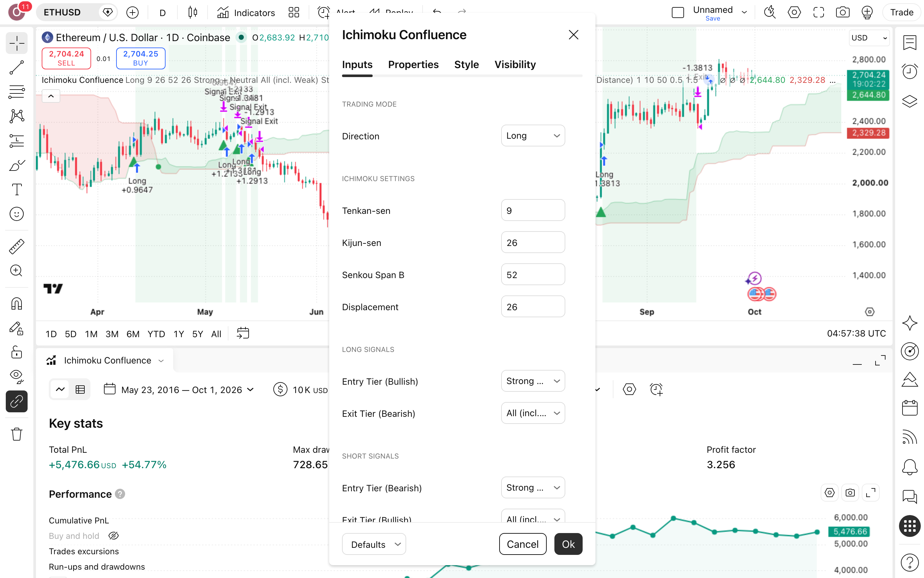Expand Entry Tier (Bearish) dropdown
The image size is (924, 578).
click(x=533, y=488)
